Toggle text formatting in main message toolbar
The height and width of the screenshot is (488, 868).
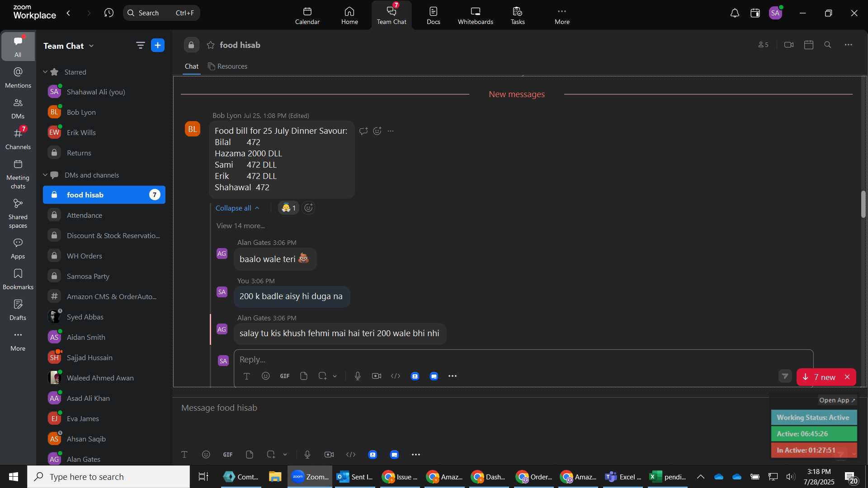click(184, 455)
